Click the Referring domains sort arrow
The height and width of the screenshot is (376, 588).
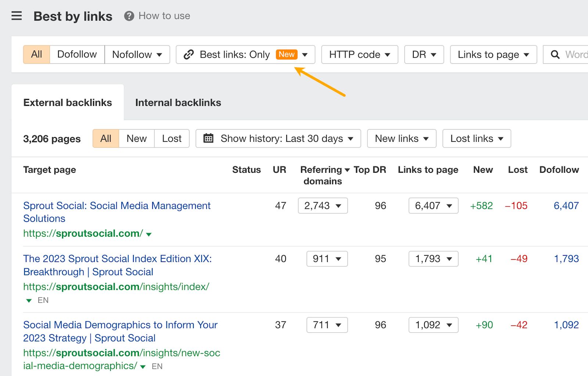[347, 170]
